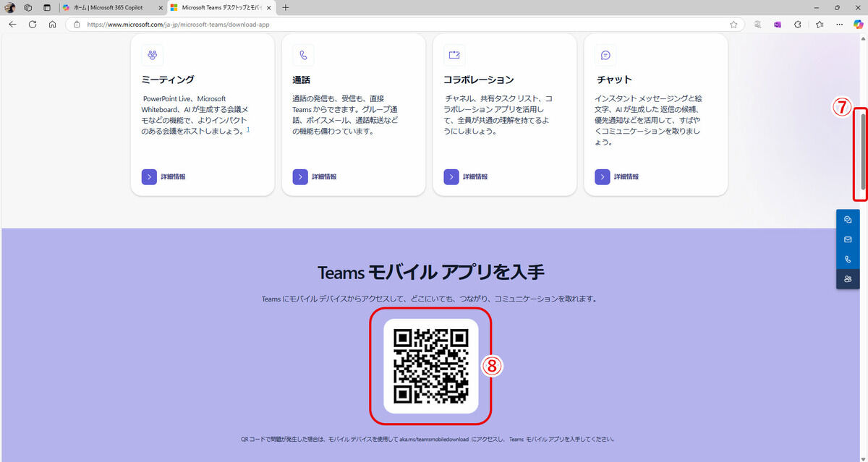Open the details arrow under Meeting card
The width and height of the screenshot is (868, 462).
pos(149,176)
